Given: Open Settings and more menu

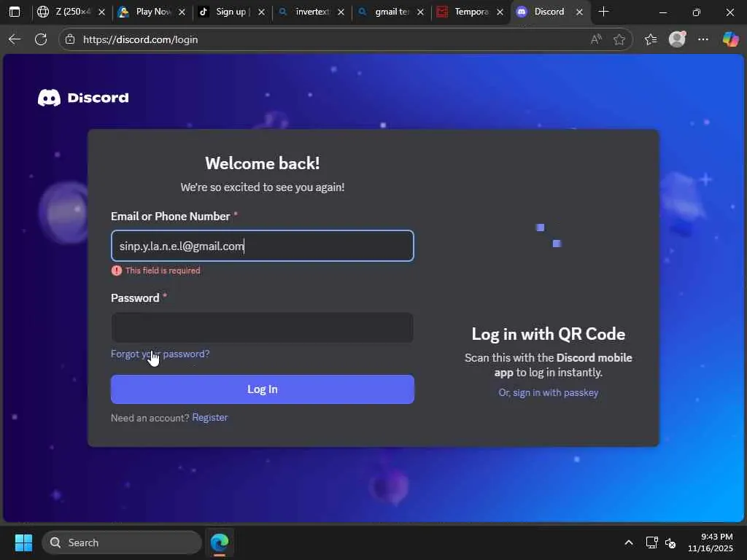Looking at the screenshot, I should click(x=703, y=39).
